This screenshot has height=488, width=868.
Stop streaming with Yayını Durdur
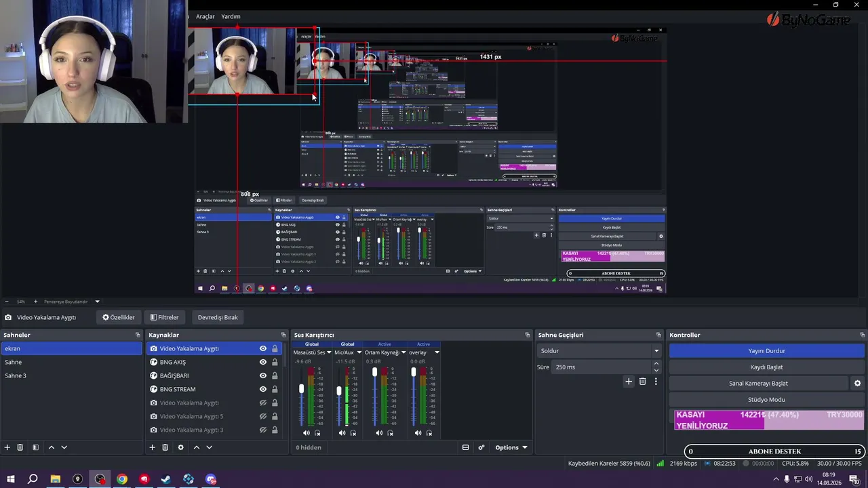coord(766,350)
